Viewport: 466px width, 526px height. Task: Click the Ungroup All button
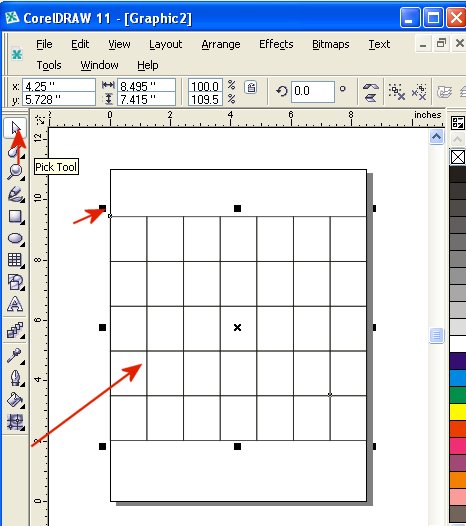[419, 92]
